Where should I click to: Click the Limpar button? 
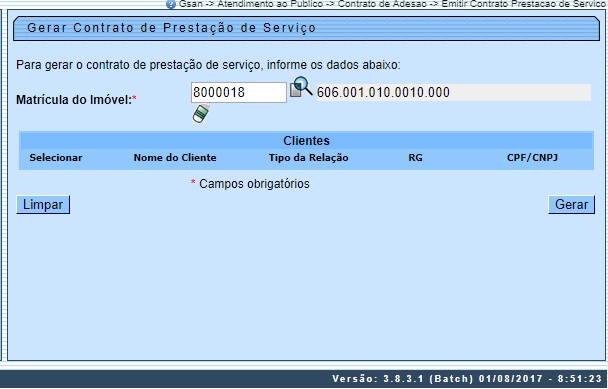point(43,204)
